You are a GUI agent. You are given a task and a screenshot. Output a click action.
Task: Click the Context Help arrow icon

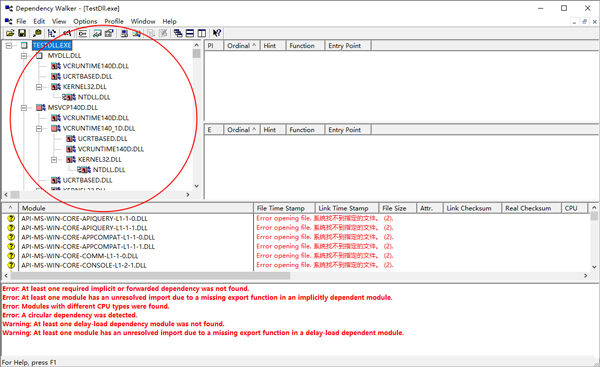[x=217, y=33]
